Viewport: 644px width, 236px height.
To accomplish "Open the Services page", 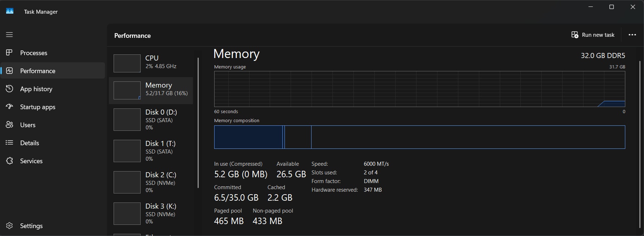I will click(53, 161).
